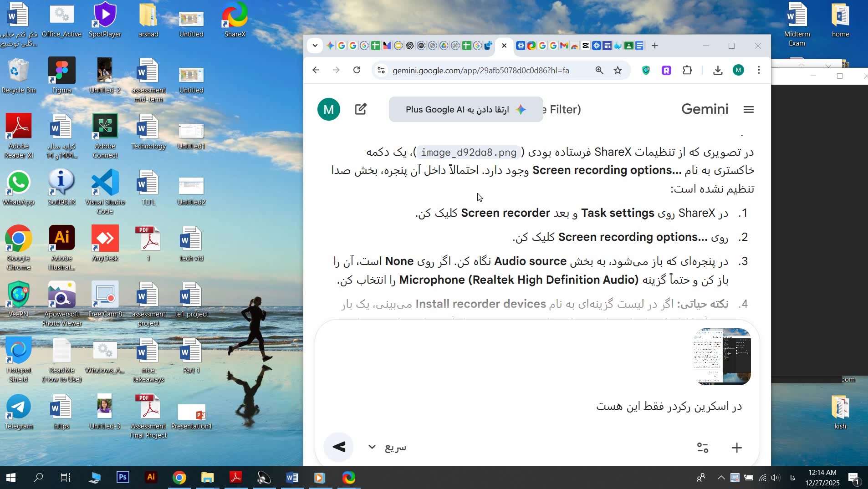Open a new Chrome tab
The height and width of the screenshot is (489, 868).
(655, 46)
